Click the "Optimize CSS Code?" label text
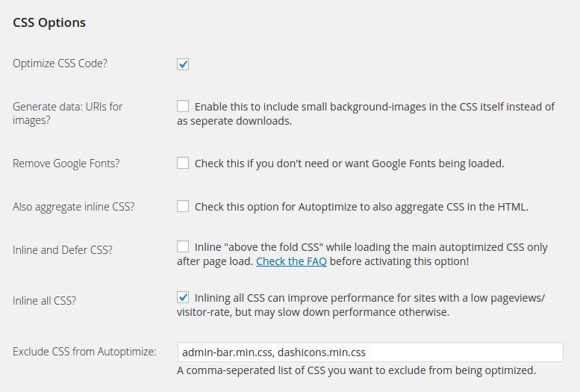 click(x=60, y=63)
